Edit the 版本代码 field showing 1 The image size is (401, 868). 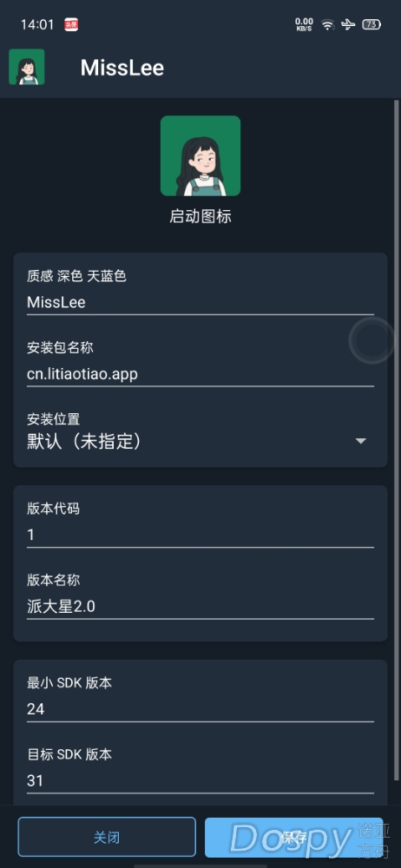point(200,535)
